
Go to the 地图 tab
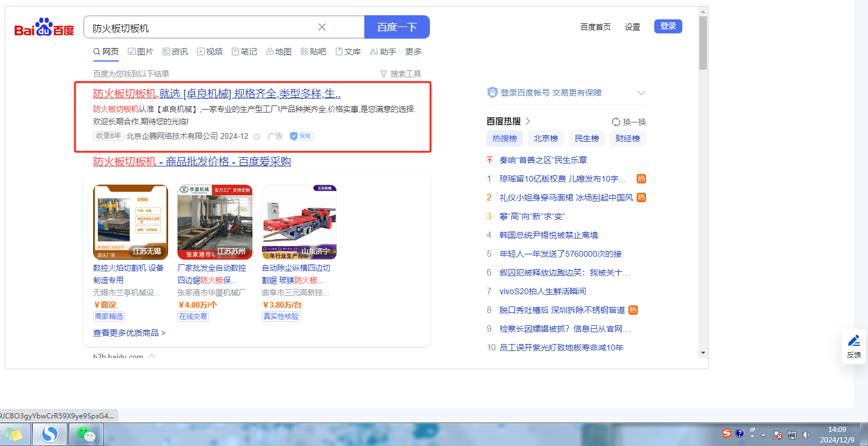click(x=279, y=52)
